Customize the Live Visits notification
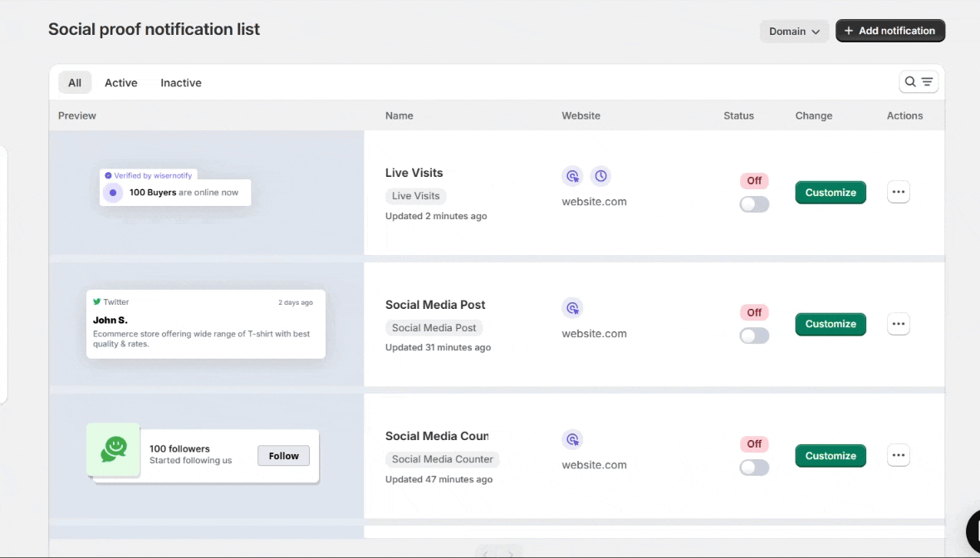Viewport: 980px width, 558px height. pyautogui.click(x=831, y=193)
